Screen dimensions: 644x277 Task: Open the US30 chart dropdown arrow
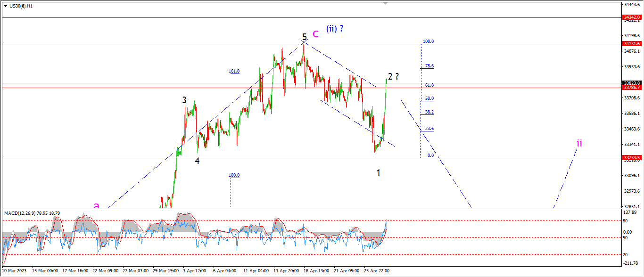point(5,6)
